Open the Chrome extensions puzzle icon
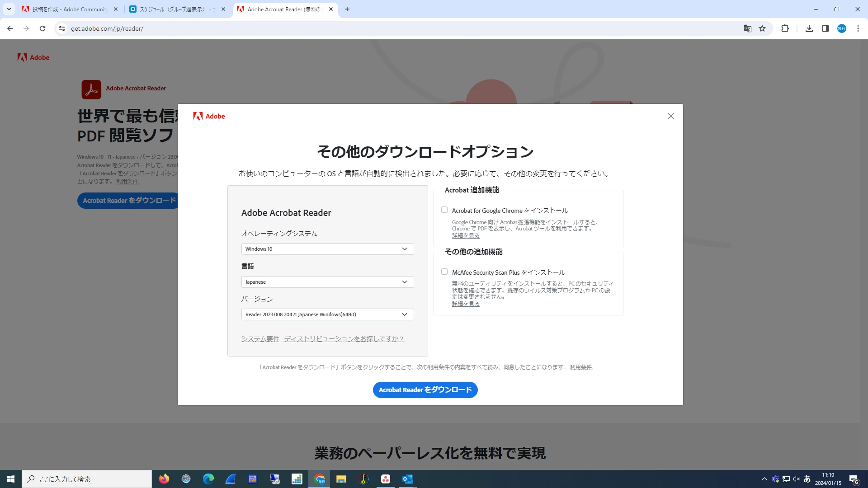Viewport: 868px width, 488px height. pyautogui.click(x=785, y=28)
